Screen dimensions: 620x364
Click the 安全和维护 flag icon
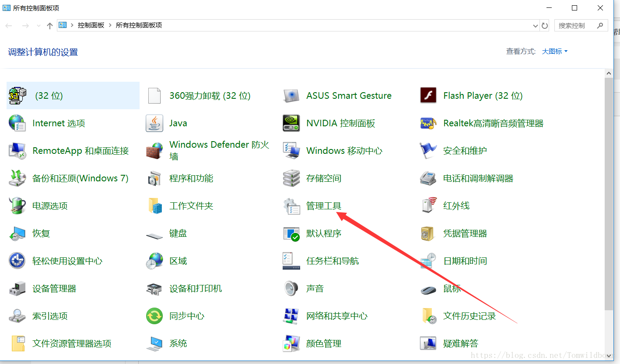(x=428, y=151)
